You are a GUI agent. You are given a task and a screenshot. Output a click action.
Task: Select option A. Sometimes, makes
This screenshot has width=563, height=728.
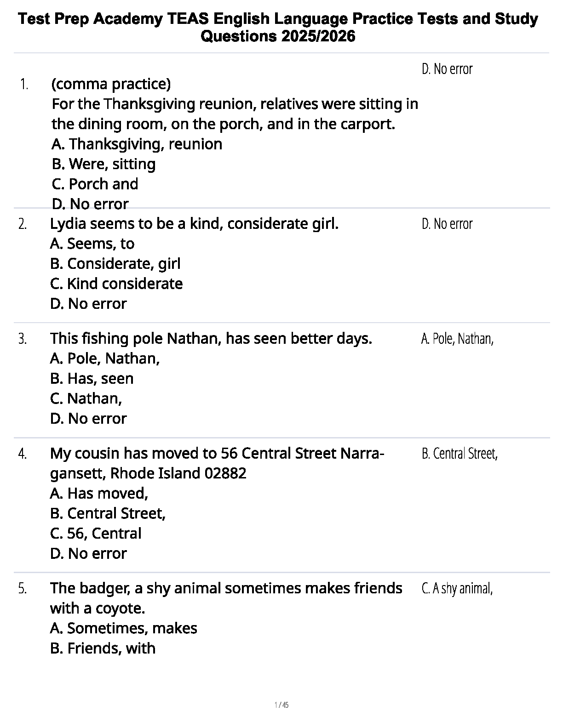(x=123, y=628)
